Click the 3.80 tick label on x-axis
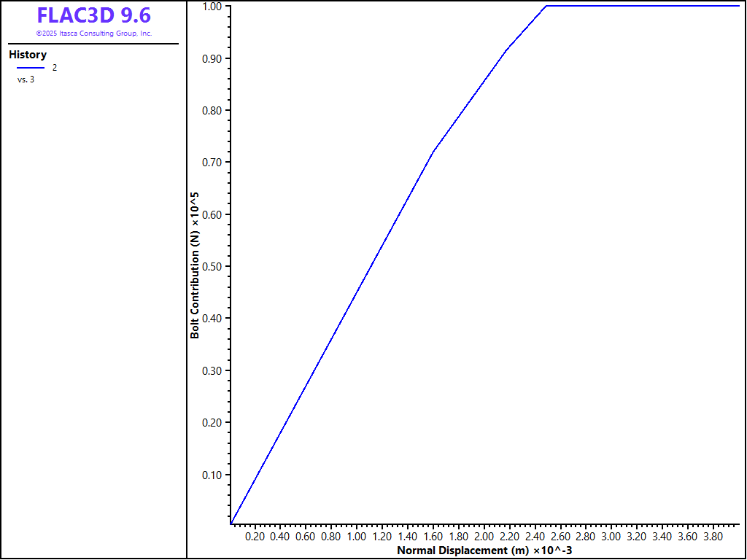 click(x=713, y=537)
